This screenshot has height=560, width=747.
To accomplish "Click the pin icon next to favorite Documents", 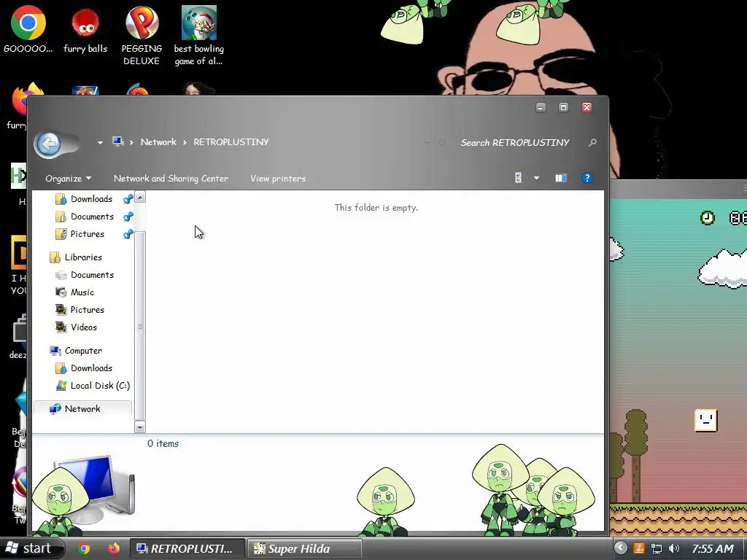I will (x=128, y=217).
